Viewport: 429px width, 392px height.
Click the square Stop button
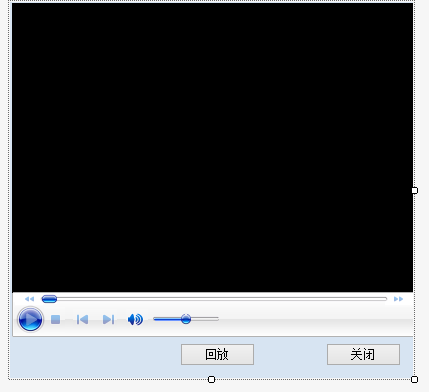[56, 320]
